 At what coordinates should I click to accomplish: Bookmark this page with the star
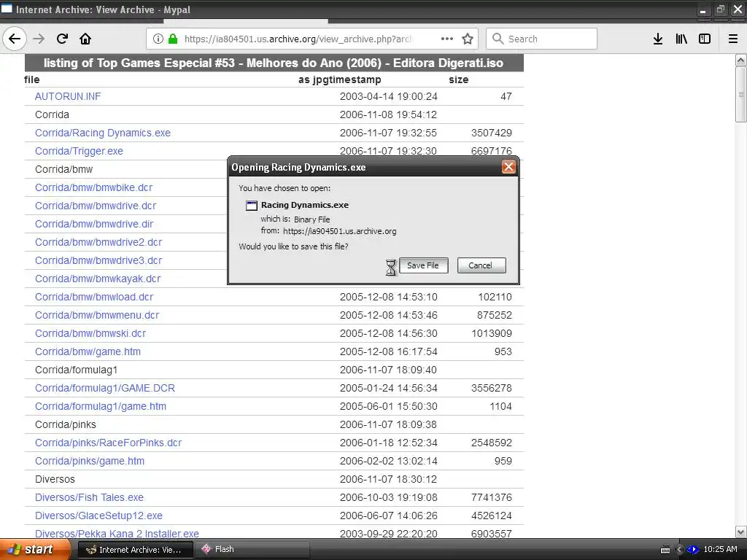(468, 39)
